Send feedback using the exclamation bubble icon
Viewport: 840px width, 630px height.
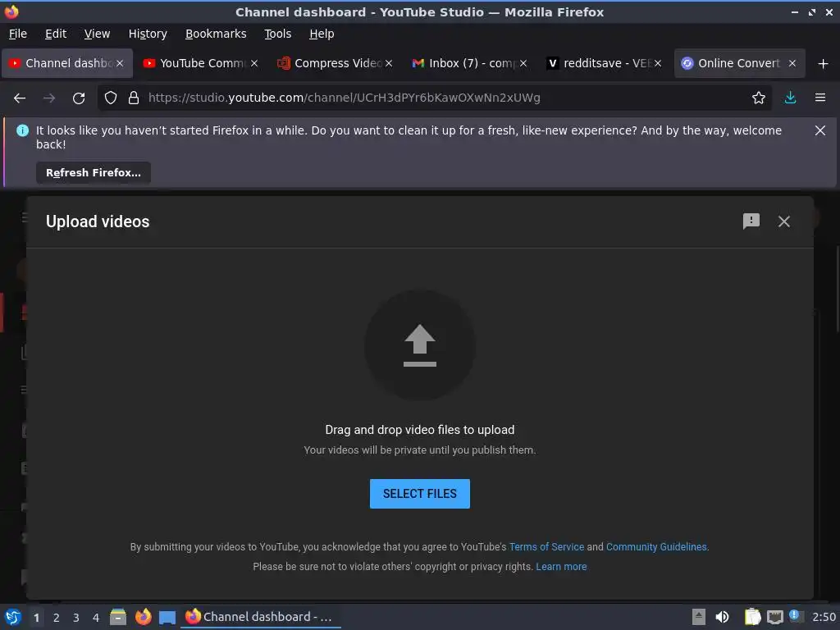tap(751, 221)
